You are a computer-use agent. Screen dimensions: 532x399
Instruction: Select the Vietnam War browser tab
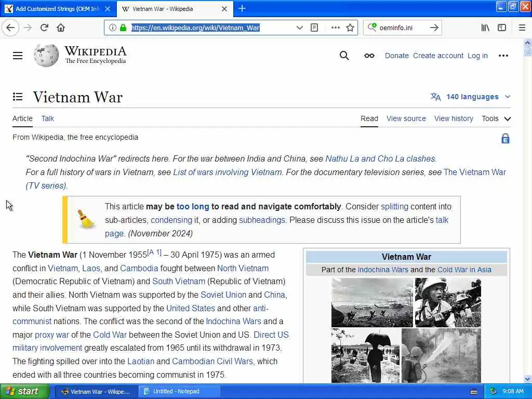coord(175,9)
